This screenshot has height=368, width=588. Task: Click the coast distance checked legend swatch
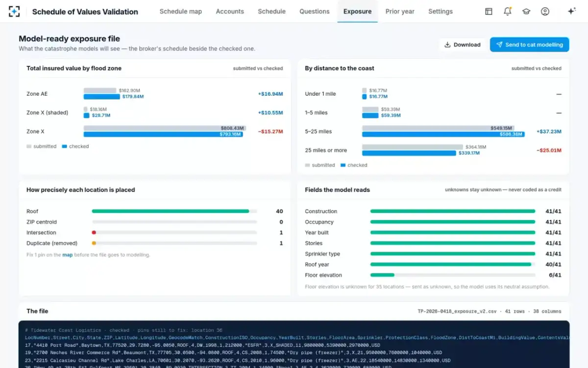[x=343, y=165]
